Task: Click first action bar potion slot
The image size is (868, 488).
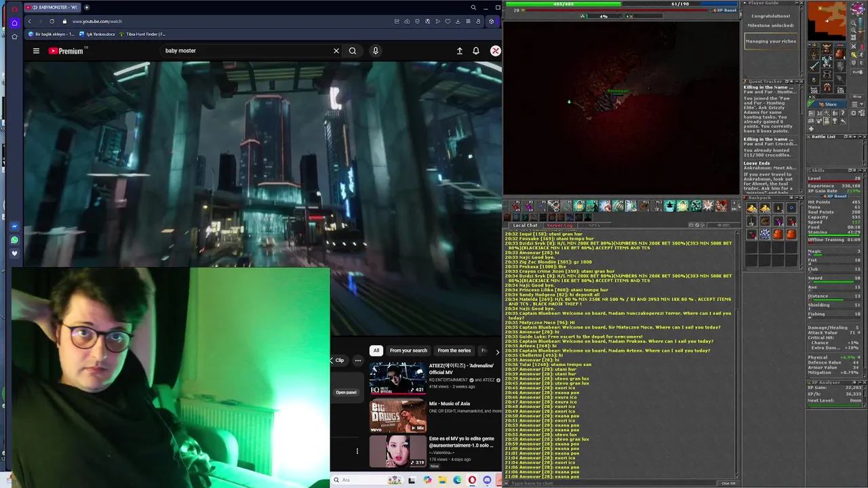Action: click(x=515, y=205)
